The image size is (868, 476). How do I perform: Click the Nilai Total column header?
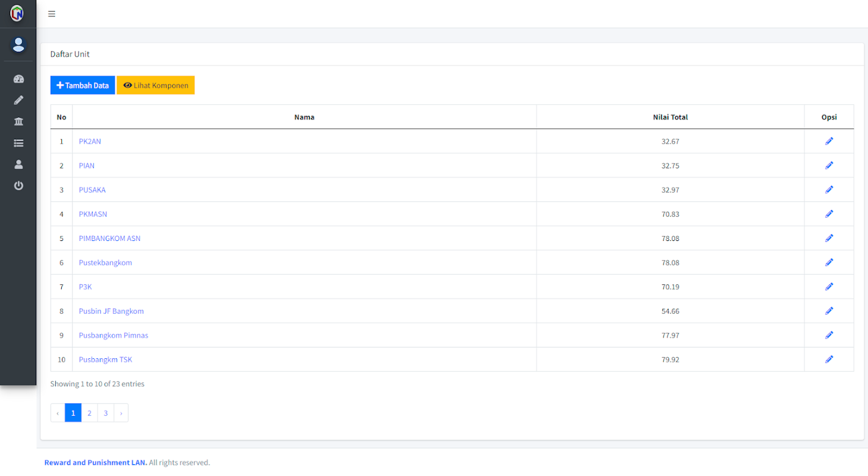coord(670,117)
